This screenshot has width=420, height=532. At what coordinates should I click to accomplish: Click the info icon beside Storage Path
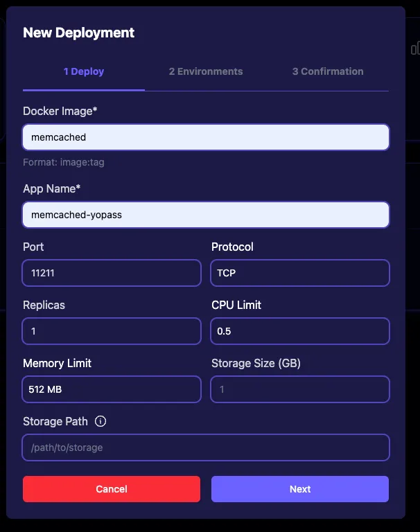(100, 421)
